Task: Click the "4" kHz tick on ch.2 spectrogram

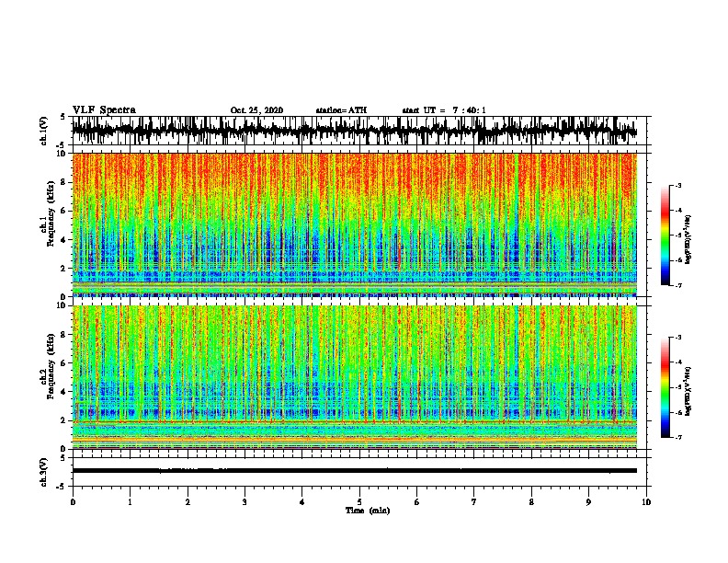Action: 63,392
